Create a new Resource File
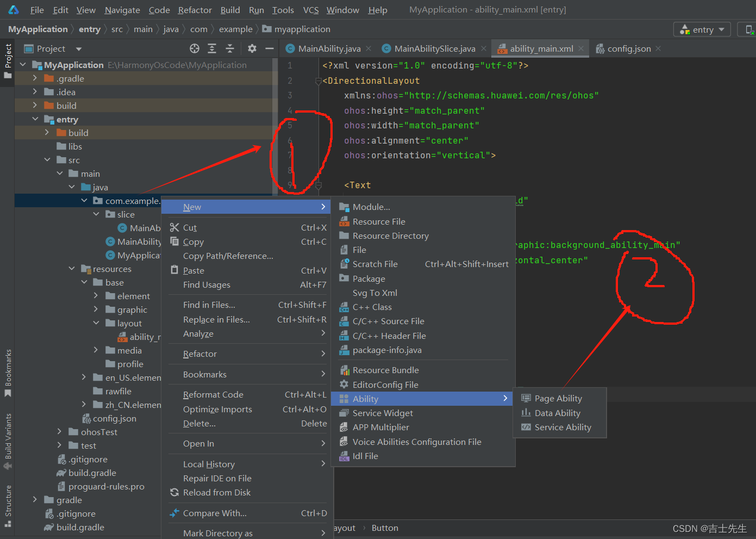756x539 pixels. 423,221
